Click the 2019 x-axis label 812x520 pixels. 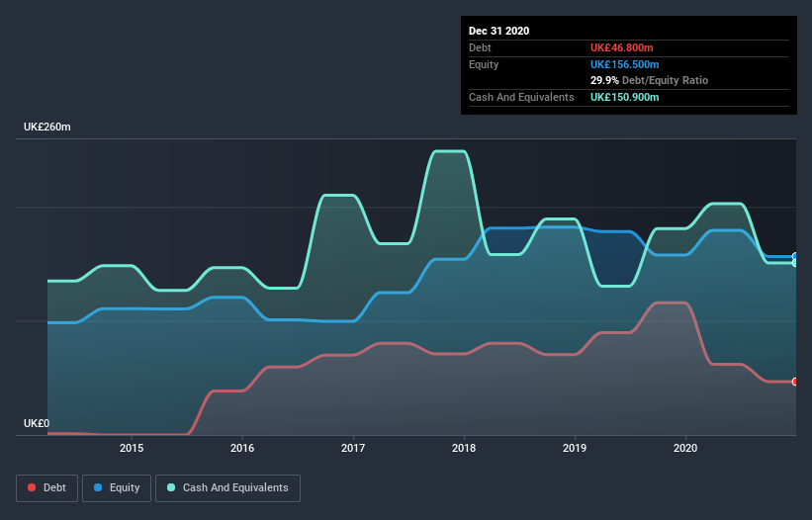point(575,448)
